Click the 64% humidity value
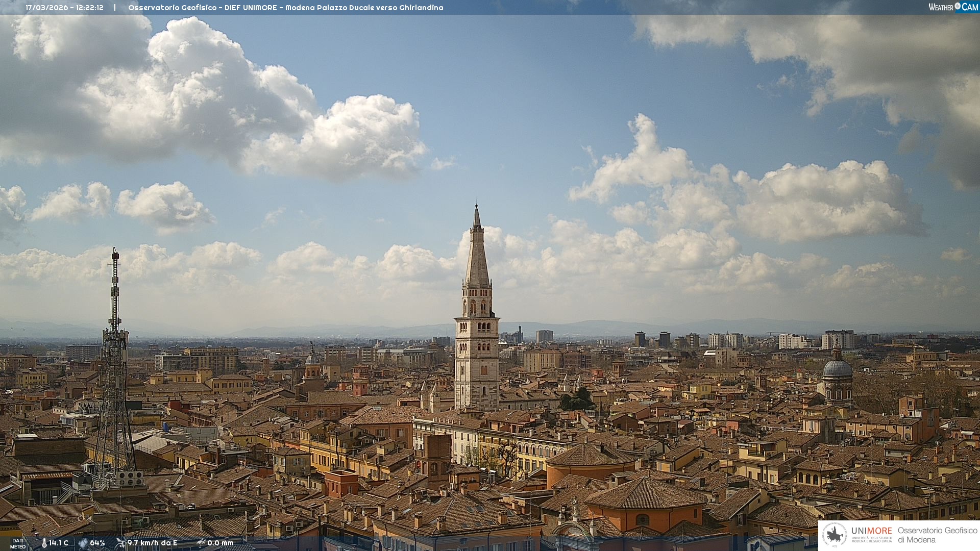Screen dimensions: 980x551 pos(97,543)
